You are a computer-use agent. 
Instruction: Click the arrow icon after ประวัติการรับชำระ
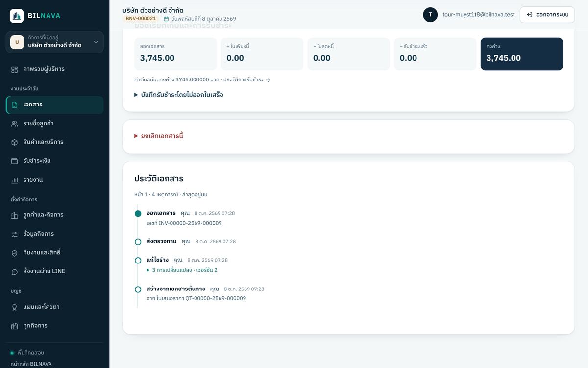pyautogui.click(x=268, y=80)
